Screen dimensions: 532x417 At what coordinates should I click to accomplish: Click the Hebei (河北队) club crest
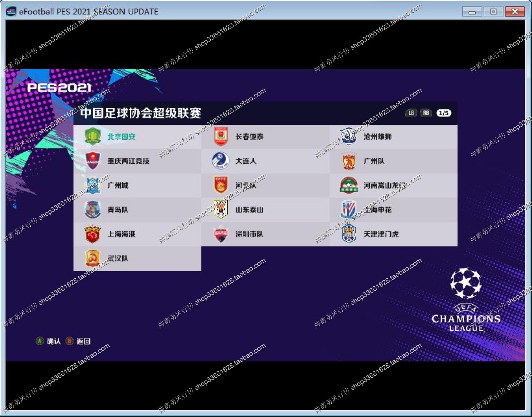tap(221, 185)
